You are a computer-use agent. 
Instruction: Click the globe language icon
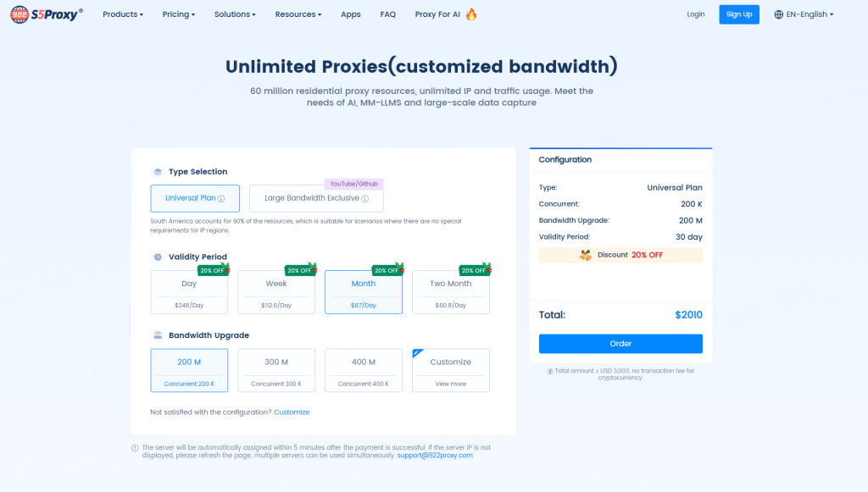[779, 14]
